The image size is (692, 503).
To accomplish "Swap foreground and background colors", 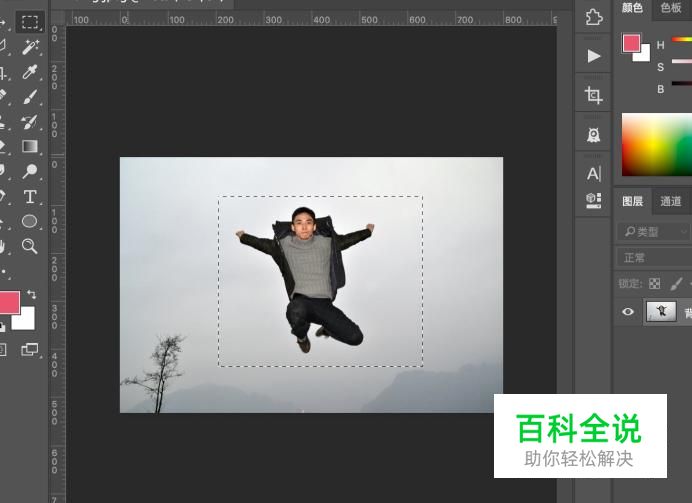I will pyautogui.click(x=32, y=294).
